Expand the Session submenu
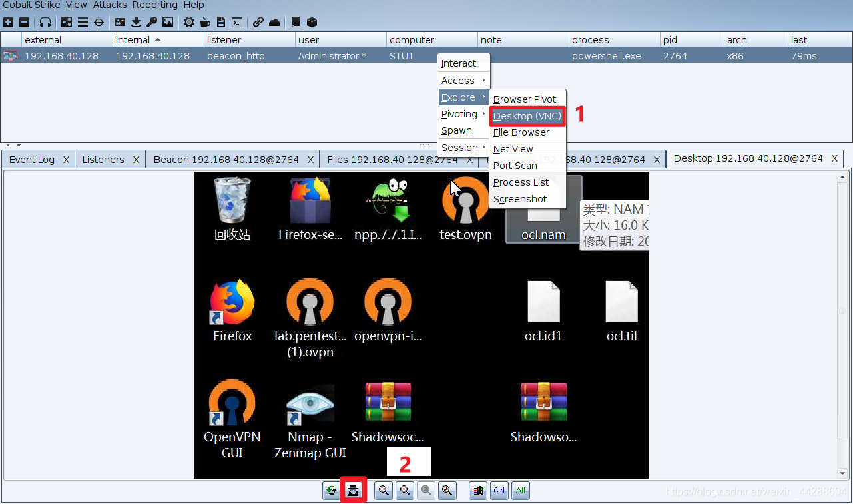This screenshot has height=504, width=853. 463,148
